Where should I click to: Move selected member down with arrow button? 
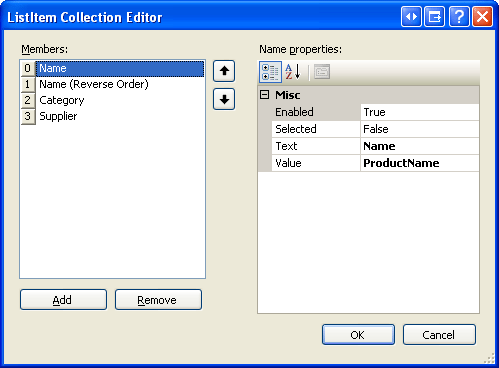click(224, 99)
